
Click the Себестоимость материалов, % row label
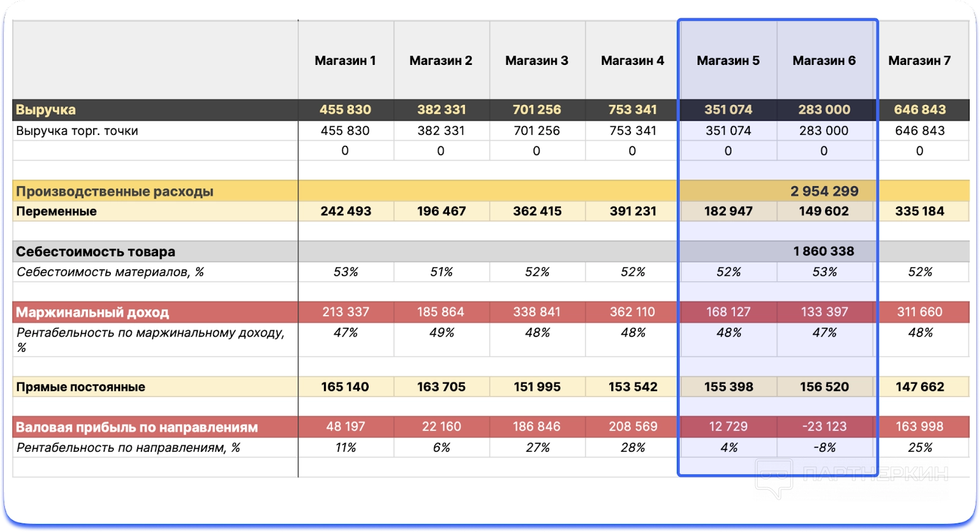(110, 272)
